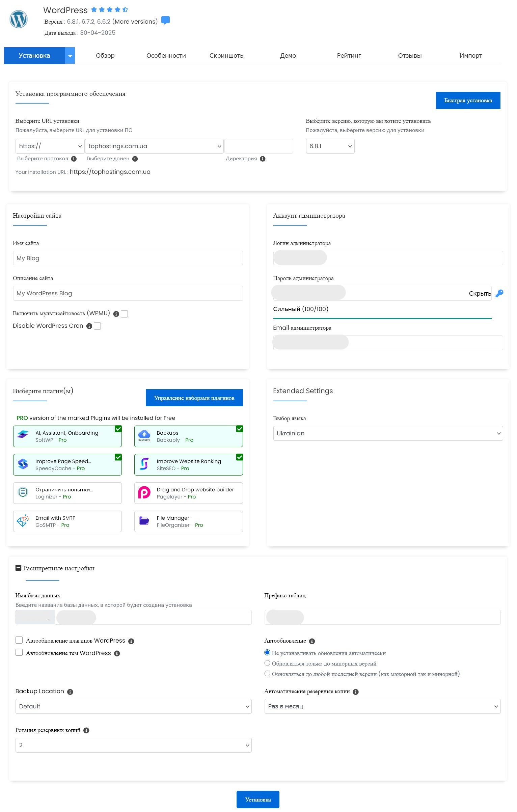This screenshot has height=812, width=517.
Task: Check Disable WordPress Cron box
Action: [x=97, y=326]
